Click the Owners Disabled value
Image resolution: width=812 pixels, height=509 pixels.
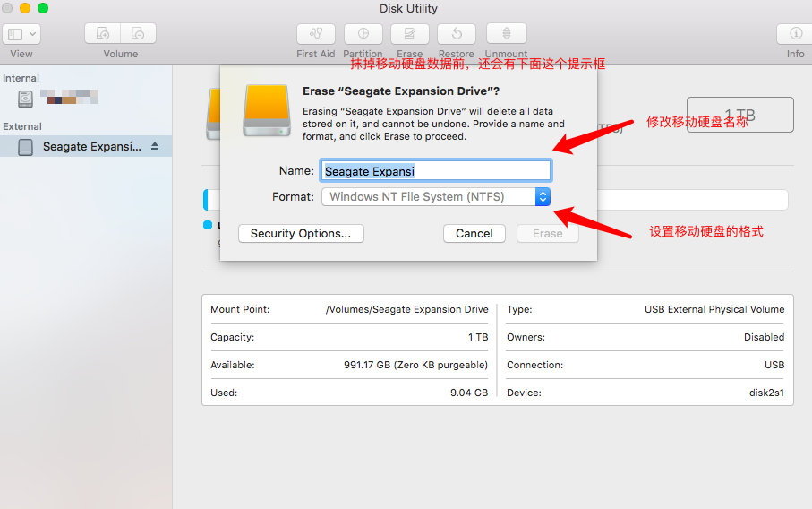764,337
